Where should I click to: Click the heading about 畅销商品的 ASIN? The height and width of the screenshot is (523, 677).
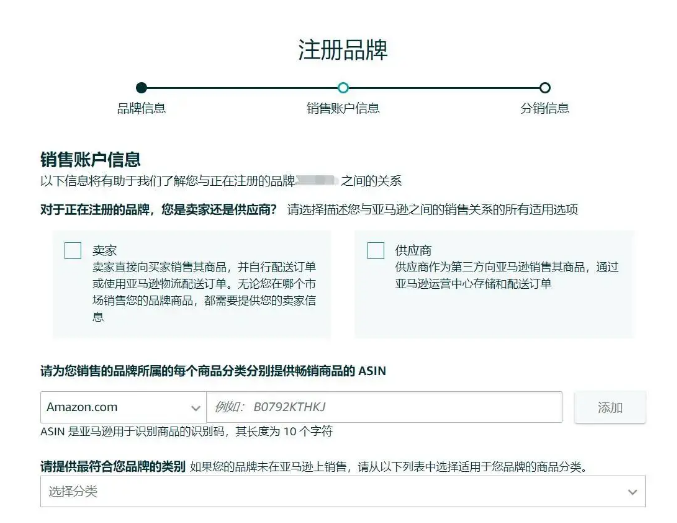(x=213, y=371)
